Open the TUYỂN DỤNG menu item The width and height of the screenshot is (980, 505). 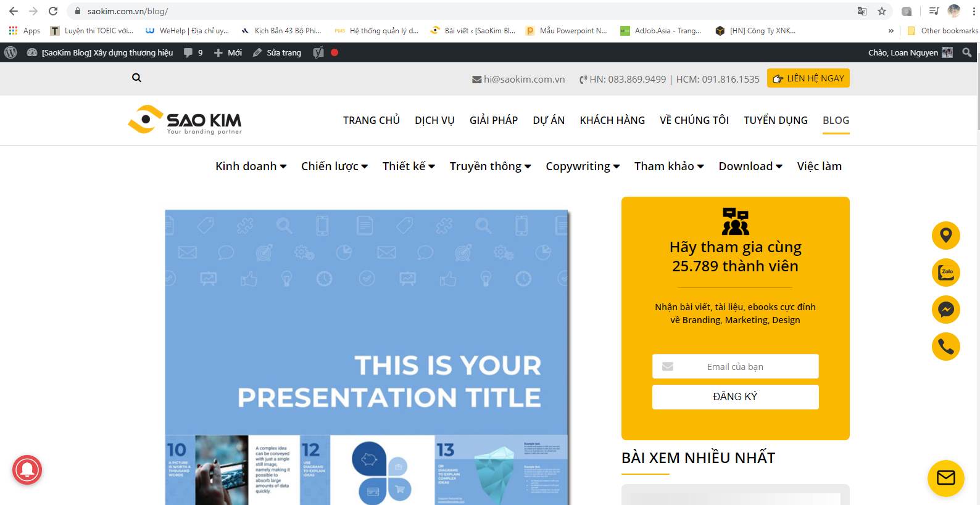tap(775, 120)
